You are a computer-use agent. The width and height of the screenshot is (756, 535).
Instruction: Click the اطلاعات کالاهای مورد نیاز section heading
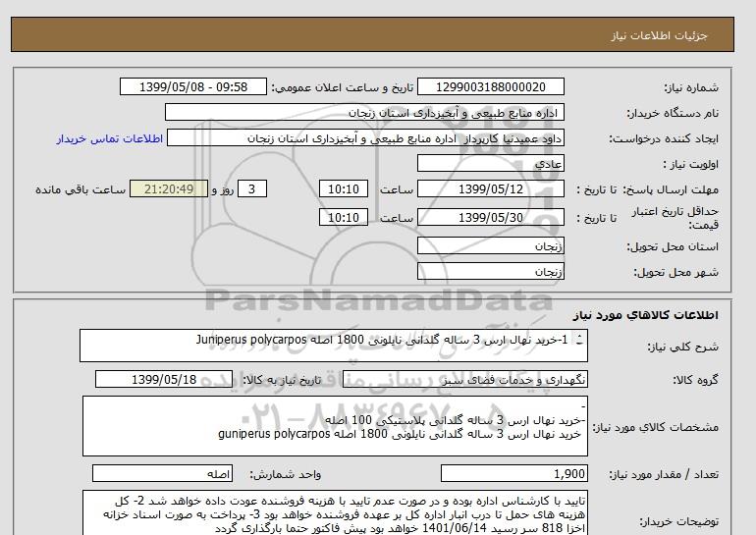tap(646, 315)
